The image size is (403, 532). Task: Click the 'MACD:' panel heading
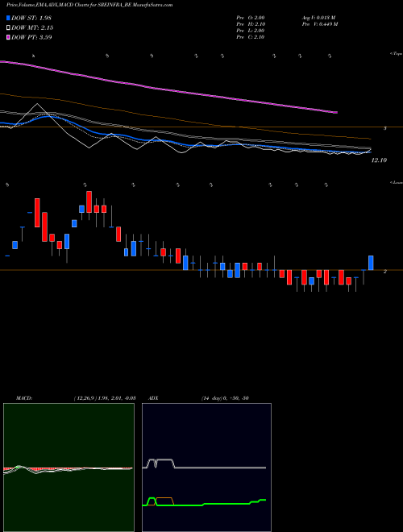pos(24,398)
